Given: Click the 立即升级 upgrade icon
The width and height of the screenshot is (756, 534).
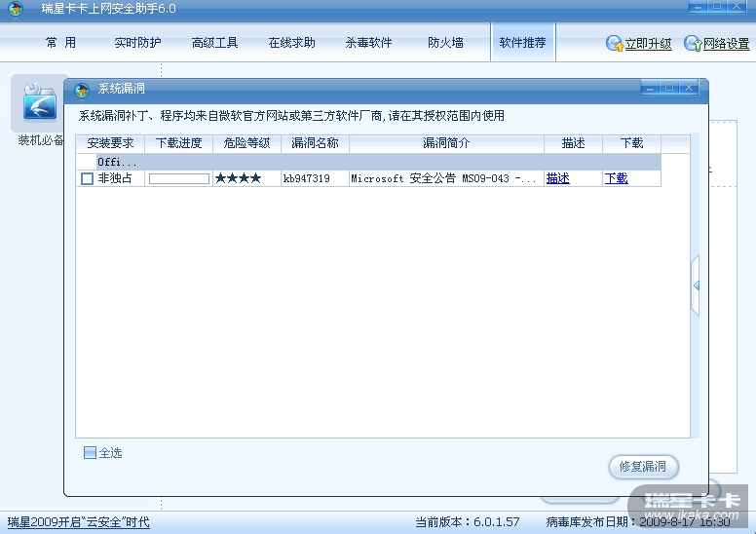Looking at the screenshot, I should point(615,44).
